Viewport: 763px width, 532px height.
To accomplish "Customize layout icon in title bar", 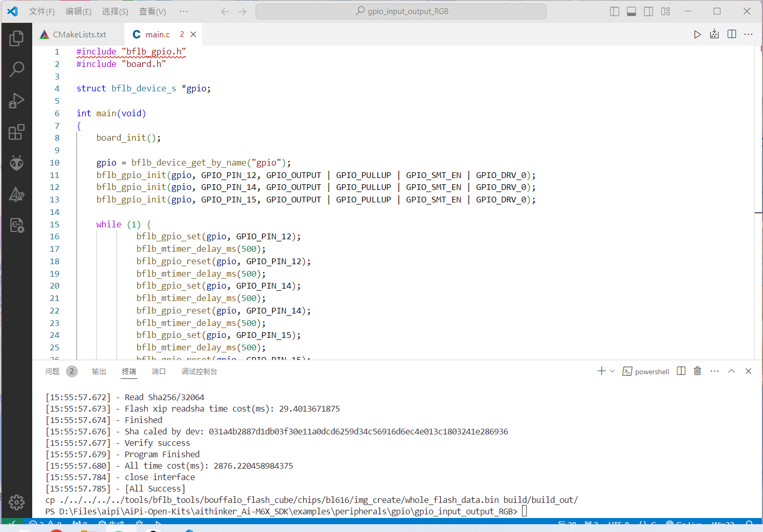I will [x=666, y=11].
